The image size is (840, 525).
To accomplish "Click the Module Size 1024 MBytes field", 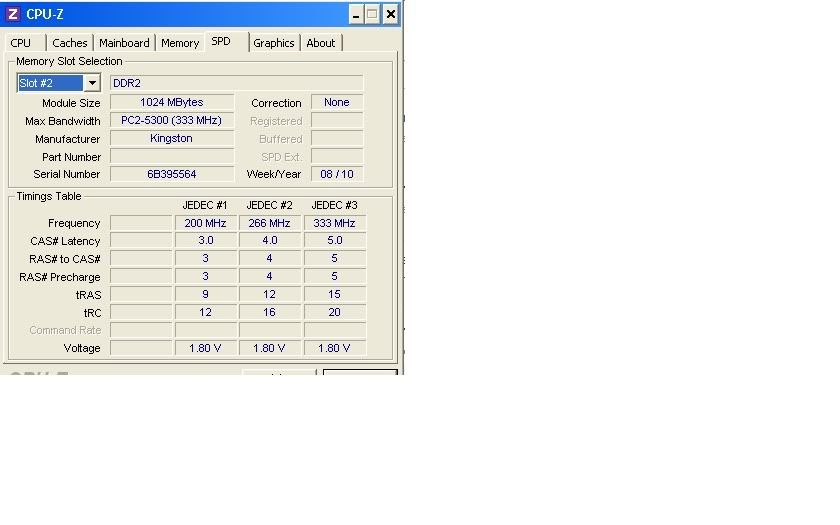I will (x=171, y=102).
